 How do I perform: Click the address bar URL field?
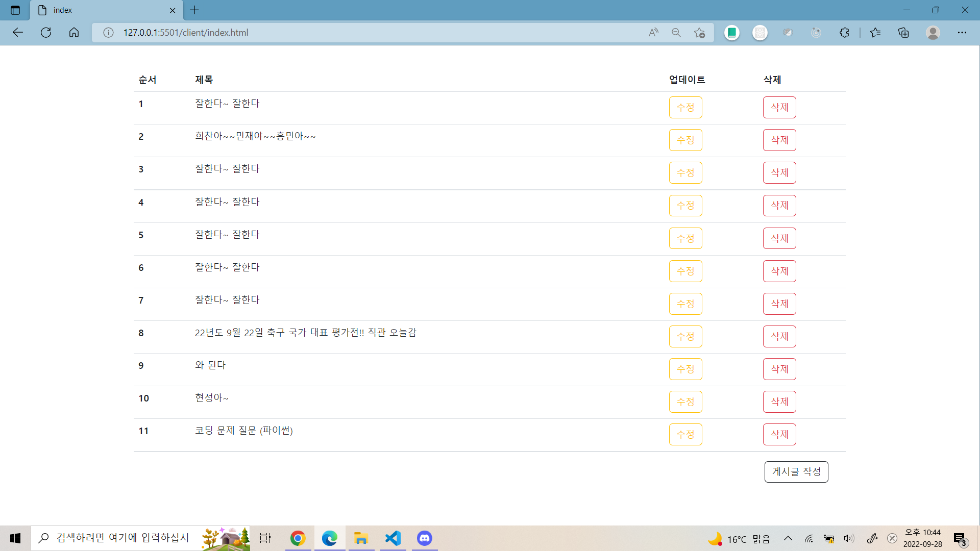point(357,33)
